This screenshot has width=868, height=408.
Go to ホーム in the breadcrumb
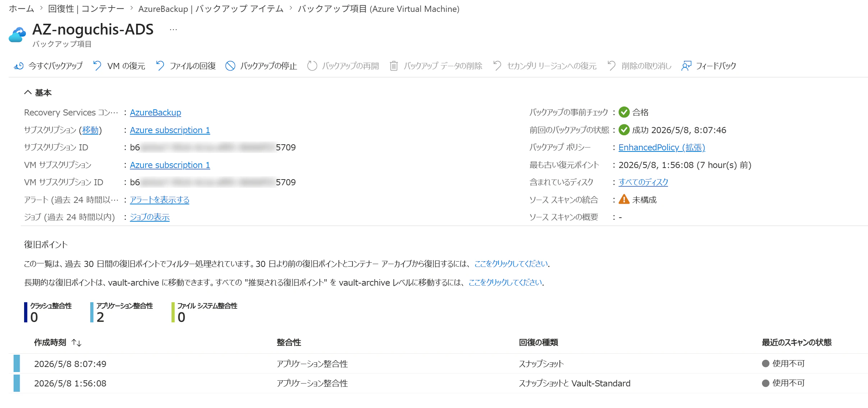22,9
